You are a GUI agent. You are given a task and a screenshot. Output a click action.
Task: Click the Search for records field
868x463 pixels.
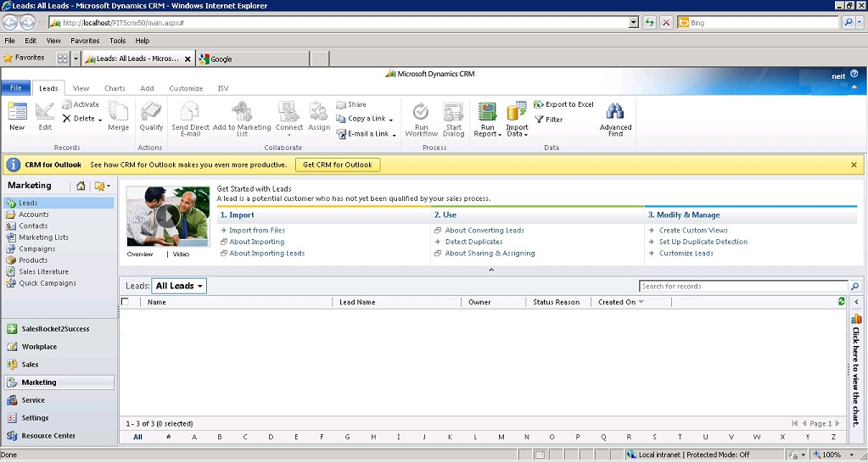click(x=743, y=286)
